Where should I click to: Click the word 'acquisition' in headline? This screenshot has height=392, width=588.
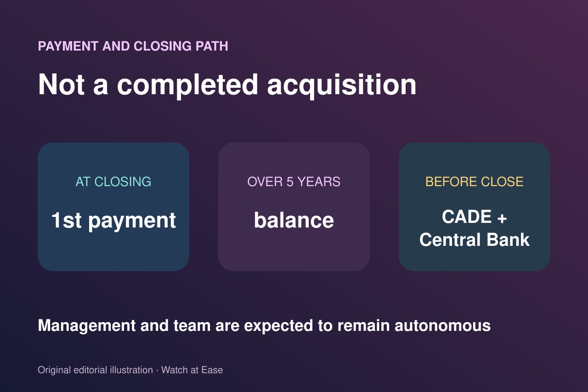(342, 85)
